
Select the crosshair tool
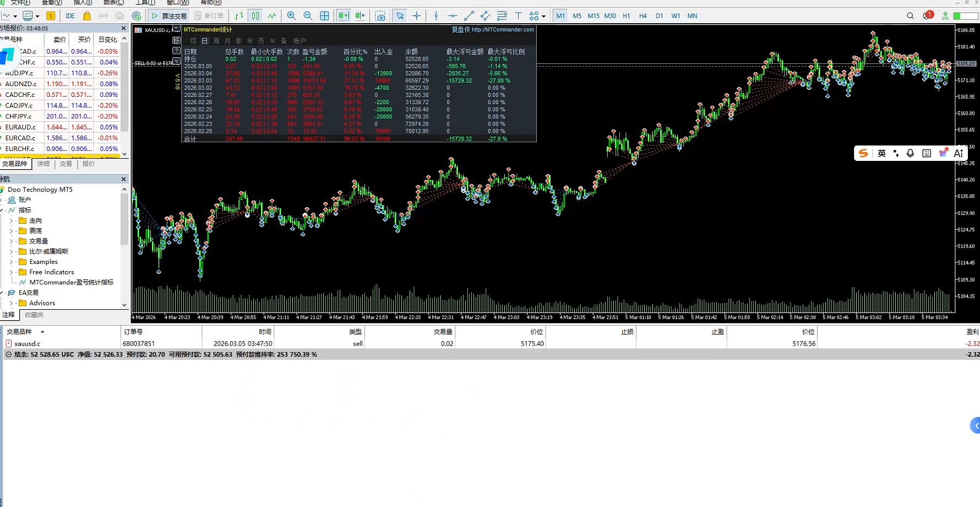coord(417,16)
